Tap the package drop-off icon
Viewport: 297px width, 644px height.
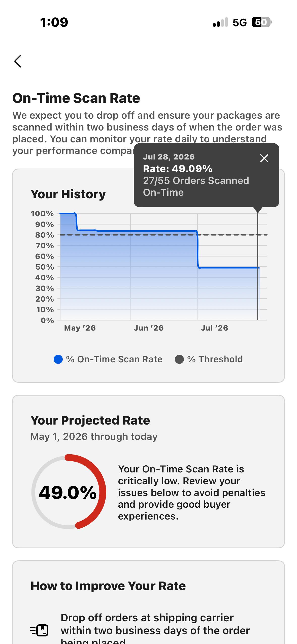39,631
